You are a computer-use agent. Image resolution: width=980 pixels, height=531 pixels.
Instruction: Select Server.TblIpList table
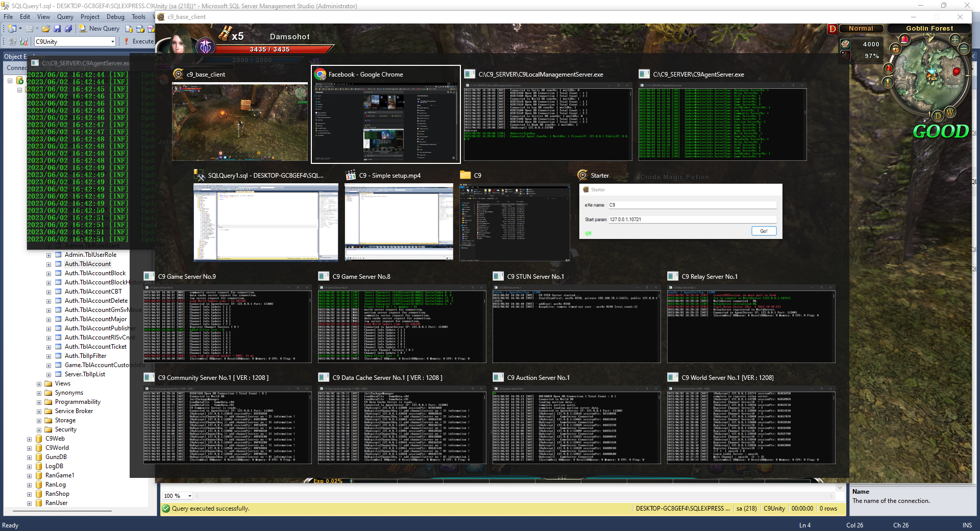pos(85,374)
